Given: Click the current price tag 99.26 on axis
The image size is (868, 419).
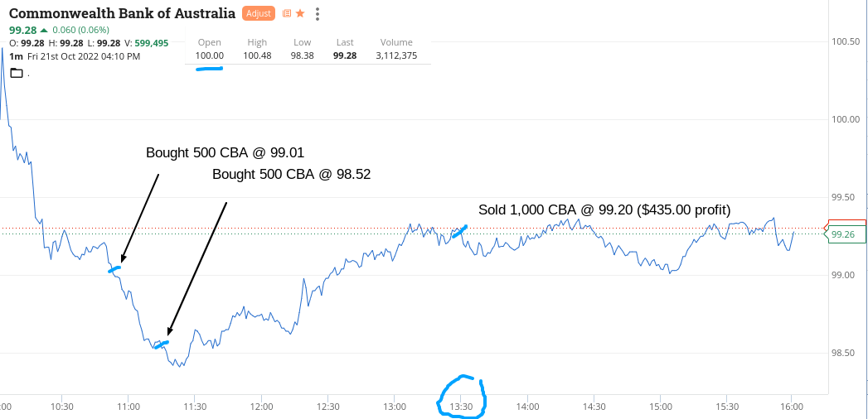Looking at the screenshot, I should coord(843,234).
